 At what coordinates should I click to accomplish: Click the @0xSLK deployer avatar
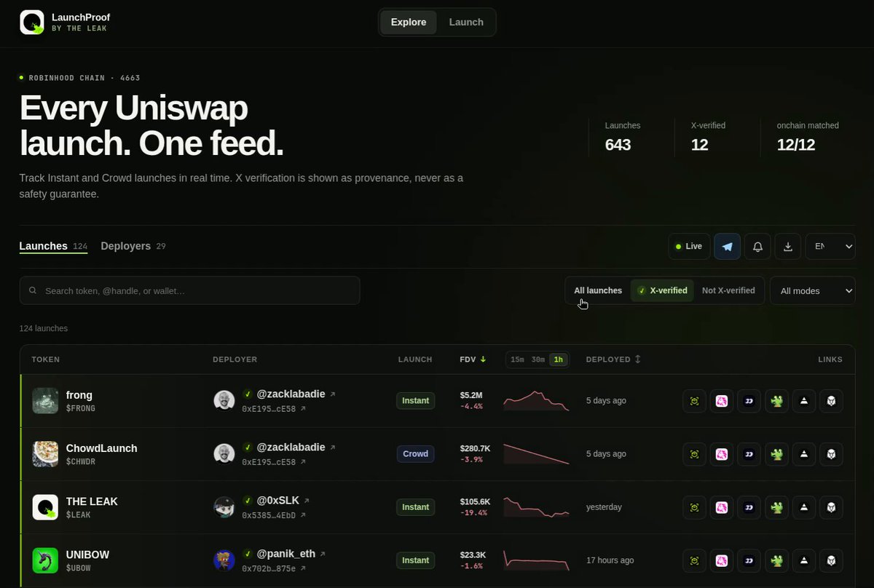tap(224, 507)
